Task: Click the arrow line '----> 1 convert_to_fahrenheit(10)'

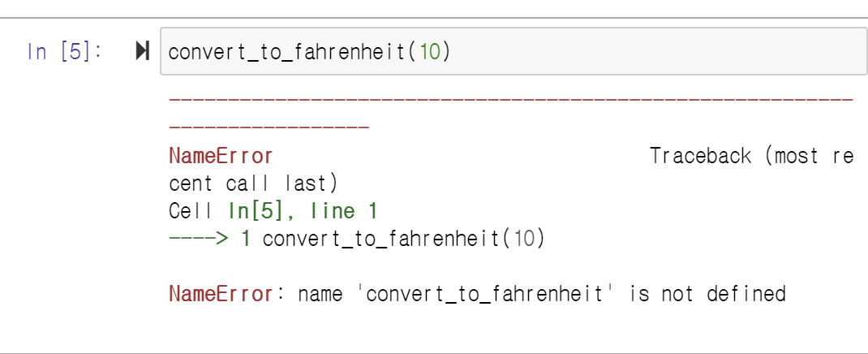Action: click(x=357, y=239)
